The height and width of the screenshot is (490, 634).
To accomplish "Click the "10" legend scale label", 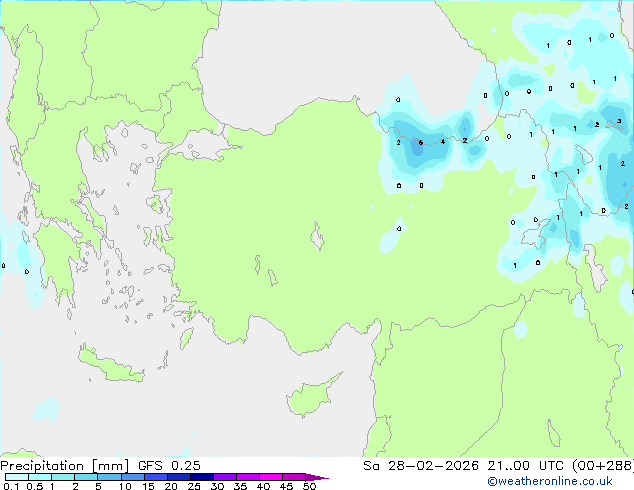I will point(125,486).
